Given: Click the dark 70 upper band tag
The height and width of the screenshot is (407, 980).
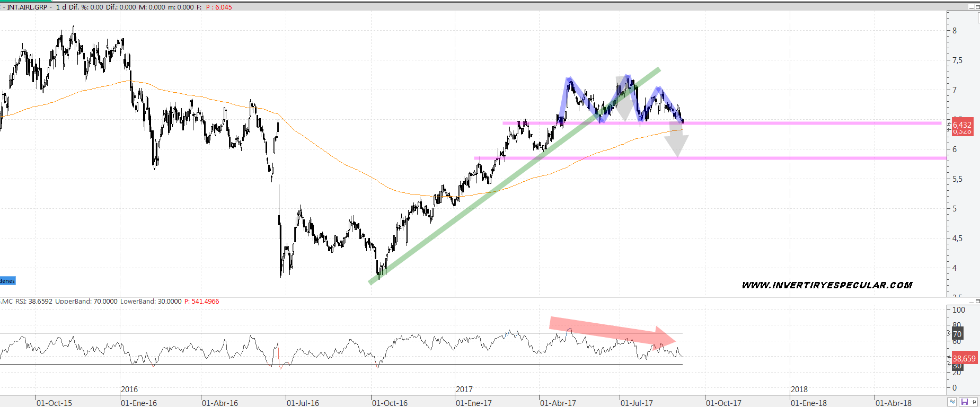Looking at the screenshot, I should coord(957,334).
